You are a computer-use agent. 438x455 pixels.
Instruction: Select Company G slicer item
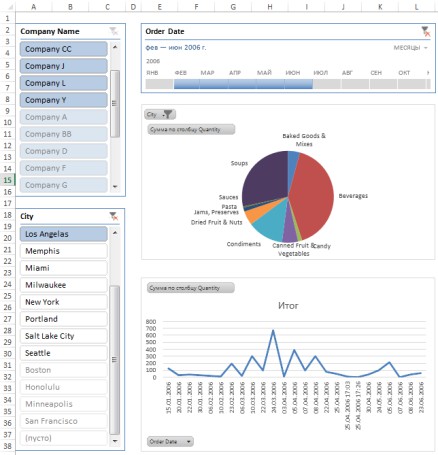(x=64, y=185)
